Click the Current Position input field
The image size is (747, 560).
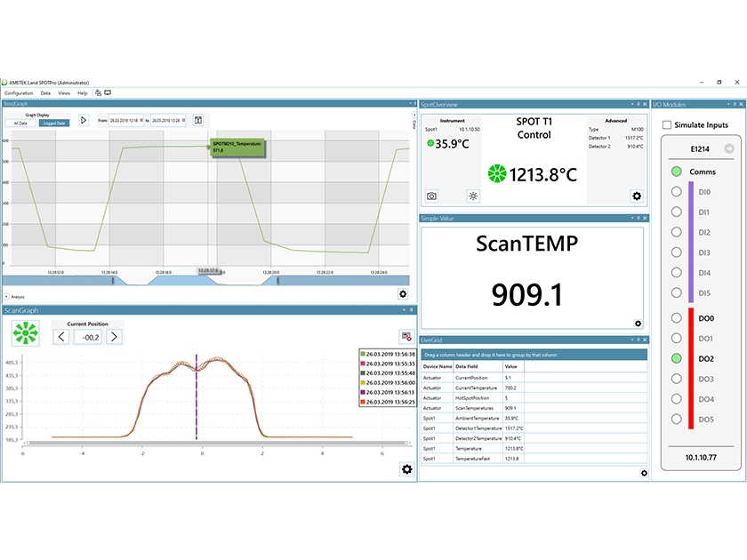pyautogui.click(x=90, y=334)
